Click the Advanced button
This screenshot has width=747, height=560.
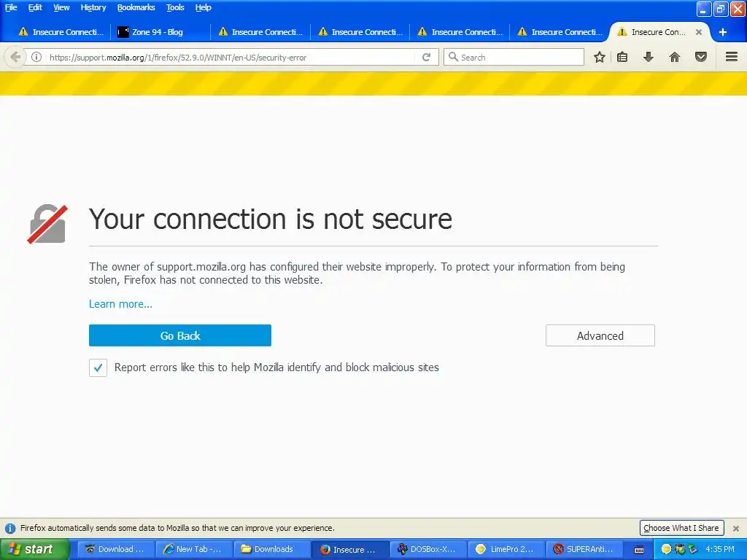600,335
